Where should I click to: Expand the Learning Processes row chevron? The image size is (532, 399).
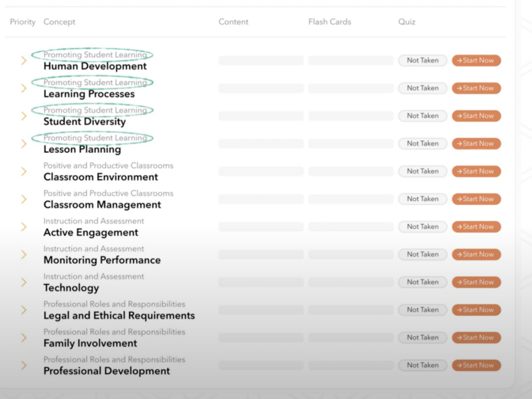pyautogui.click(x=23, y=88)
